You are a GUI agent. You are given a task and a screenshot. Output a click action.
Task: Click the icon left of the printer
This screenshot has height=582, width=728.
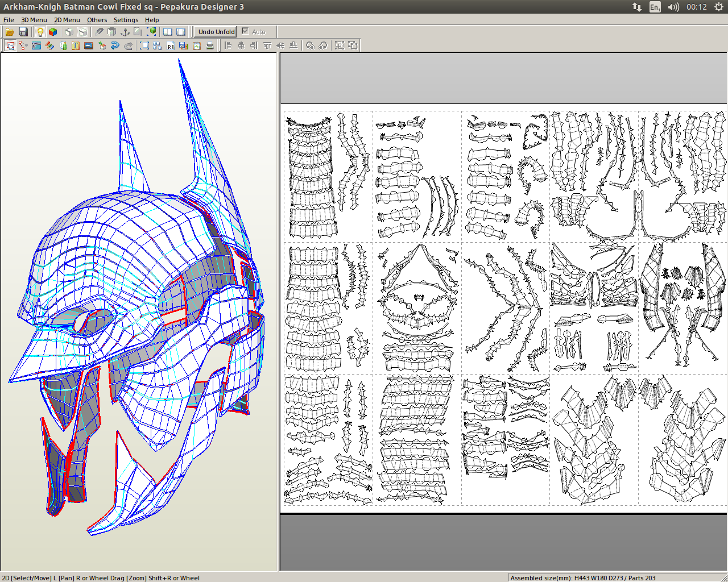tap(197, 45)
